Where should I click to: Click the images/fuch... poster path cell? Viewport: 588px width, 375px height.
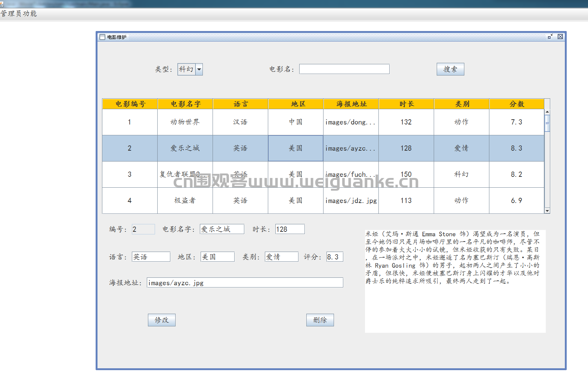(x=351, y=175)
